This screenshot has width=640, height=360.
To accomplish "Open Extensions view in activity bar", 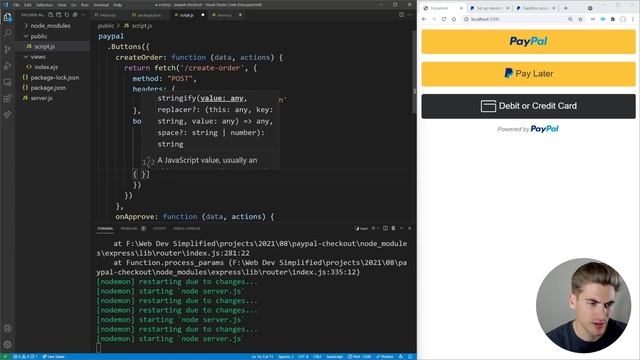I will tap(7, 98).
